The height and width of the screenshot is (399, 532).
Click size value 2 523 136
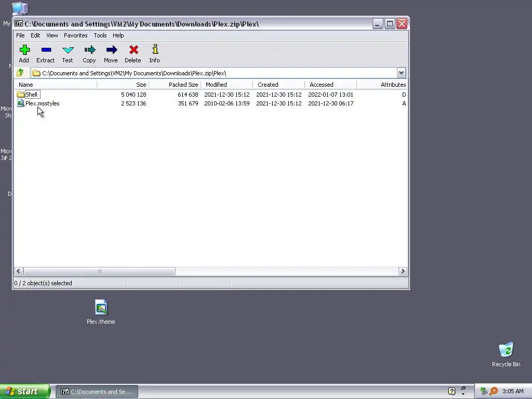[134, 103]
